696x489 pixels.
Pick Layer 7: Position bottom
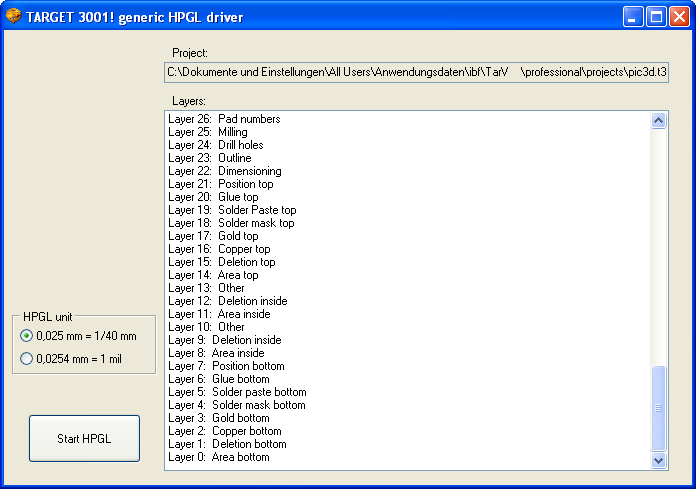[x=226, y=366]
